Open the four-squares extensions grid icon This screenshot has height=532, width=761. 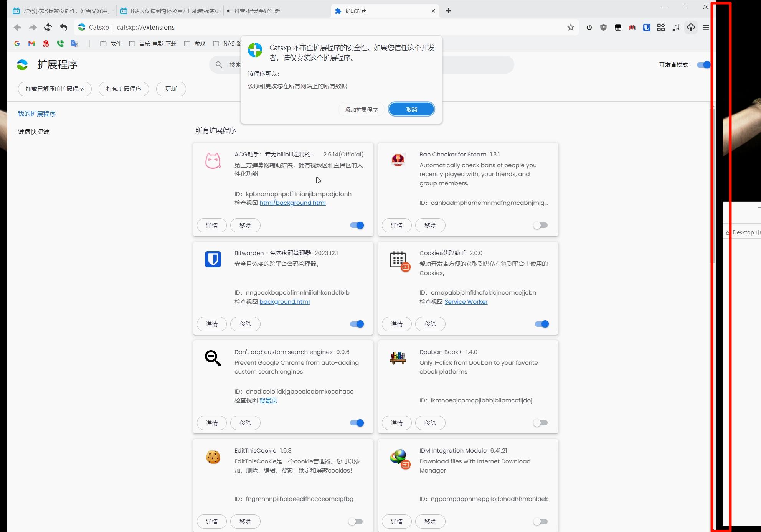pos(661,27)
